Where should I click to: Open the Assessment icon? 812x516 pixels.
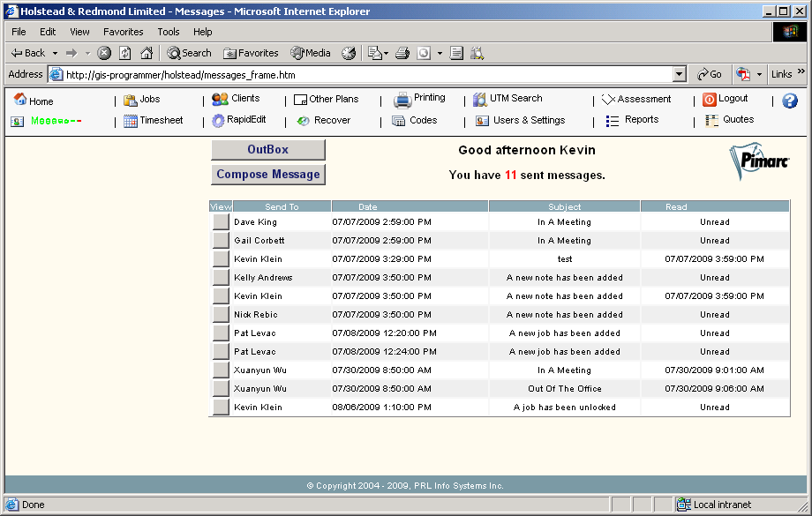(x=608, y=100)
